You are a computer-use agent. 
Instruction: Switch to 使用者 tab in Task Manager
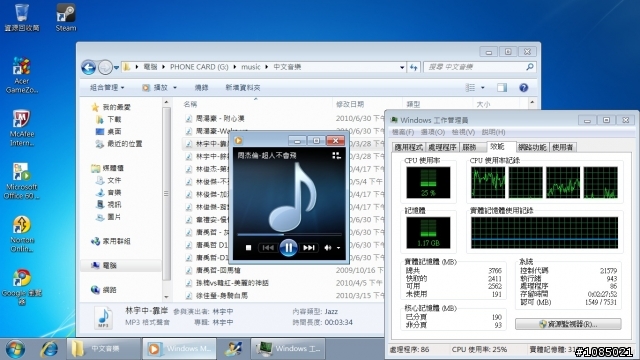(x=562, y=147)
